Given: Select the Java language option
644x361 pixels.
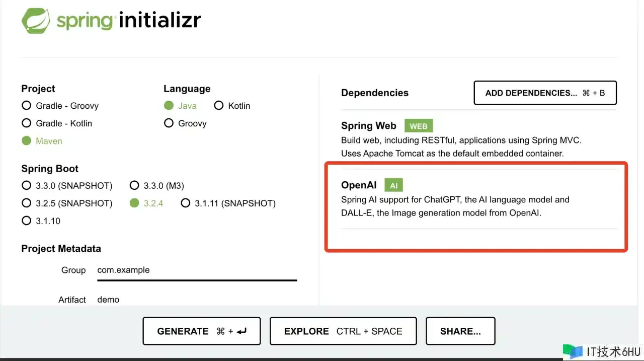Looking at the screenshot, I should 180,106.
